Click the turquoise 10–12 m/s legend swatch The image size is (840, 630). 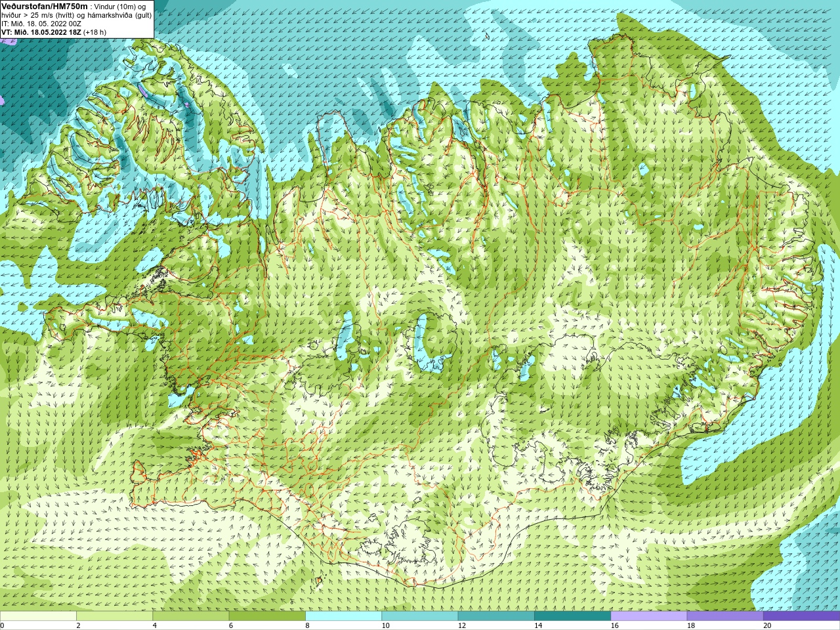tap(420, 616)
